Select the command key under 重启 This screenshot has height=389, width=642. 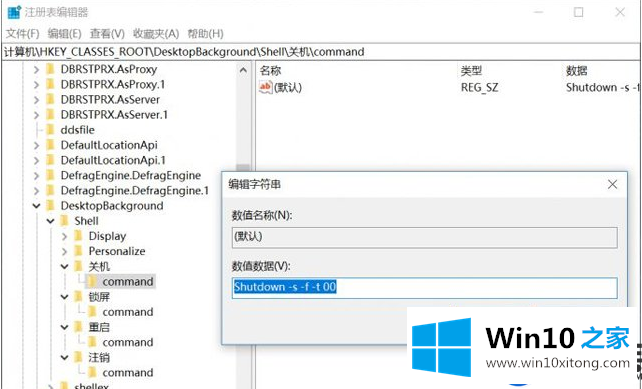[x=128, y=342]
